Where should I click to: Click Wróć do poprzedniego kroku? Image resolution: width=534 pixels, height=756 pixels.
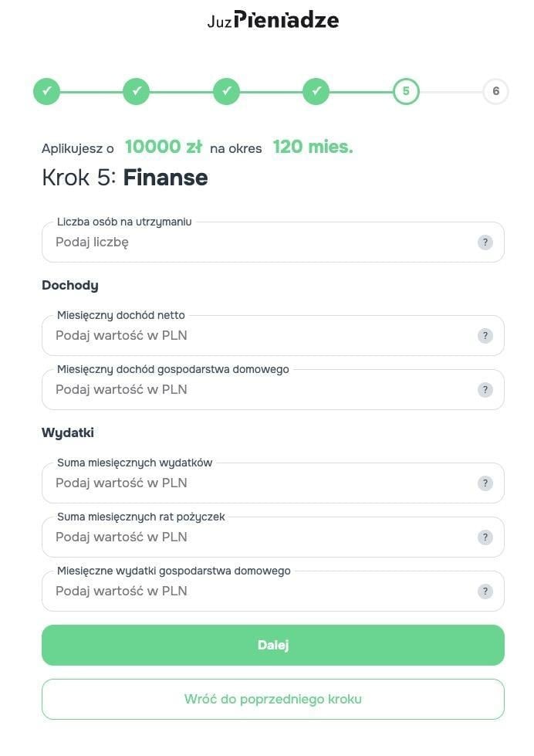[272, 698]
